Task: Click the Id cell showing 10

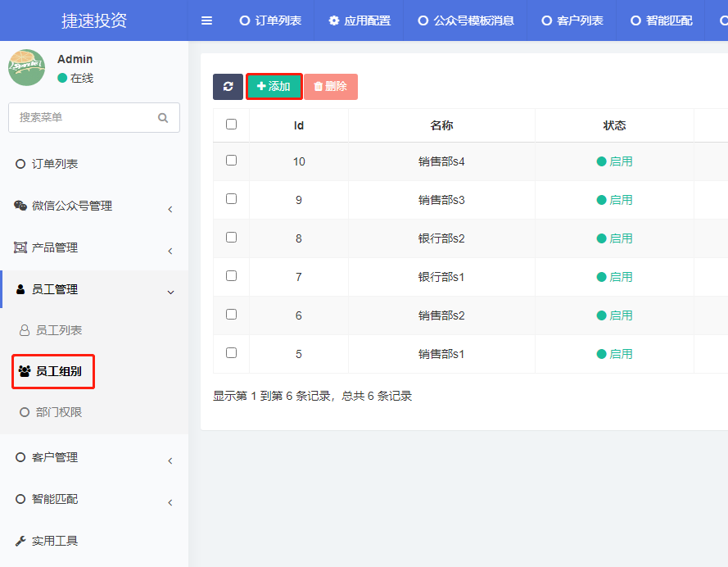Action: tap(299, 161)
